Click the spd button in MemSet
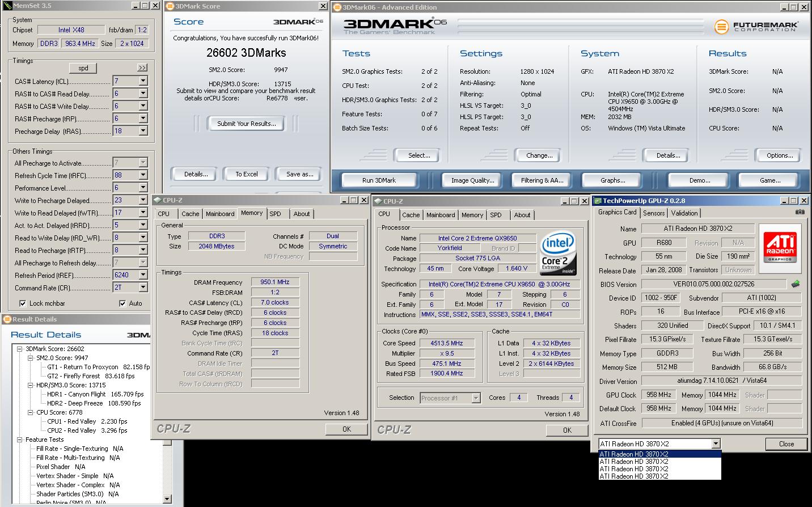The width and height of the screenshot is (812, 507). tap(83, 68)
